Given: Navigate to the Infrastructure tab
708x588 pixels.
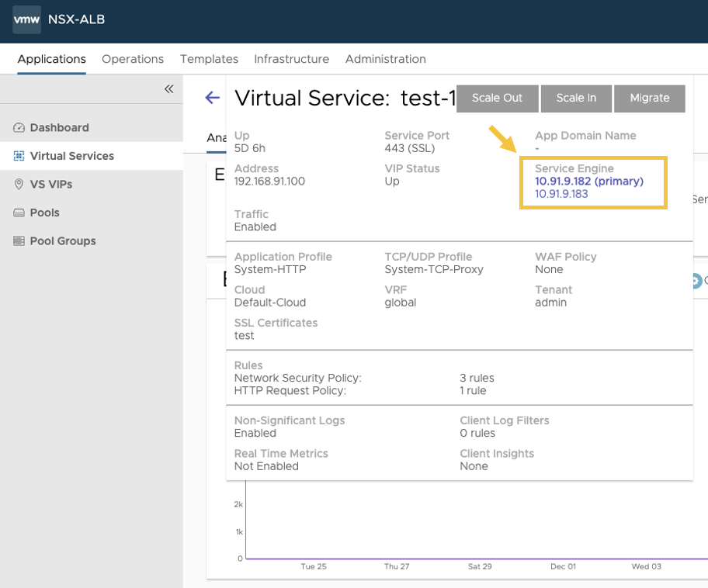Looking at the screenshot, I should click(x=291, y=59).
